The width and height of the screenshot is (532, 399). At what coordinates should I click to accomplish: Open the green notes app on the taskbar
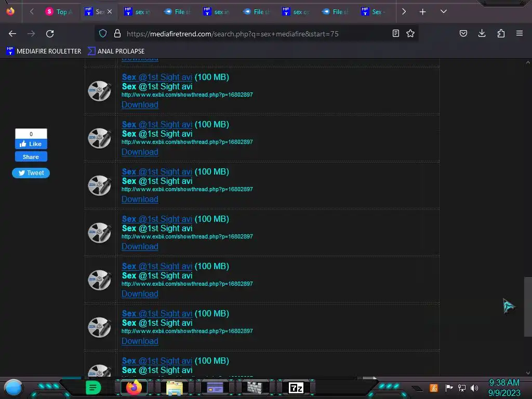pos(94,388)
